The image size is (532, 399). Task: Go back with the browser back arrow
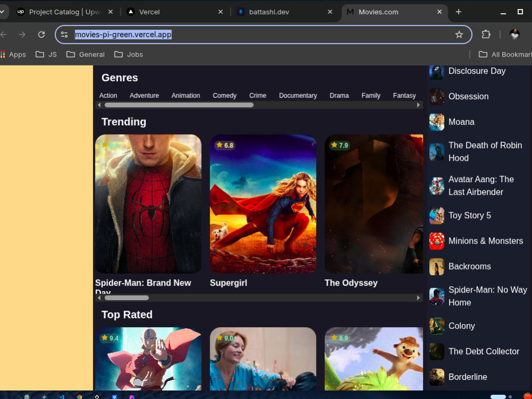pyautogui.click(x=4, y=34)
